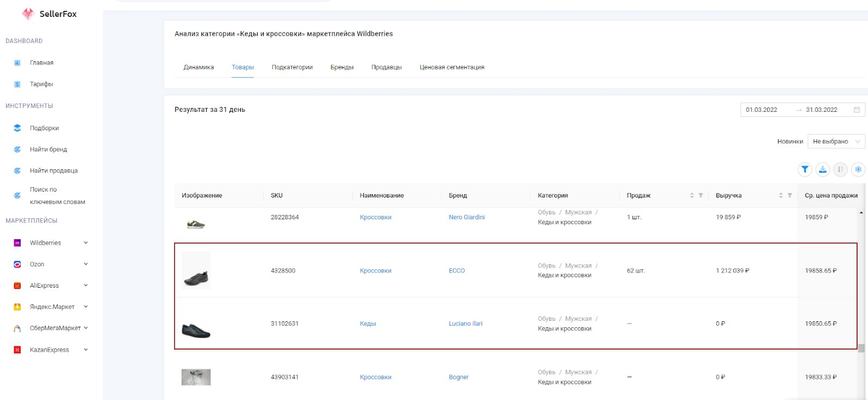Click the download export button
Screen dimensions: 868x400
point(822,169)
